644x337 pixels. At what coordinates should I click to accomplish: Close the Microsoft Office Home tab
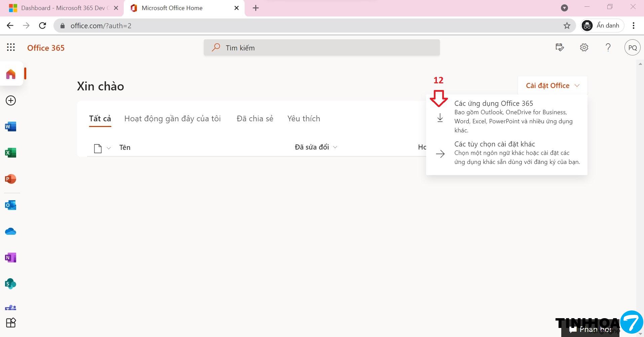pyautogui.click(x=237, y=8)
